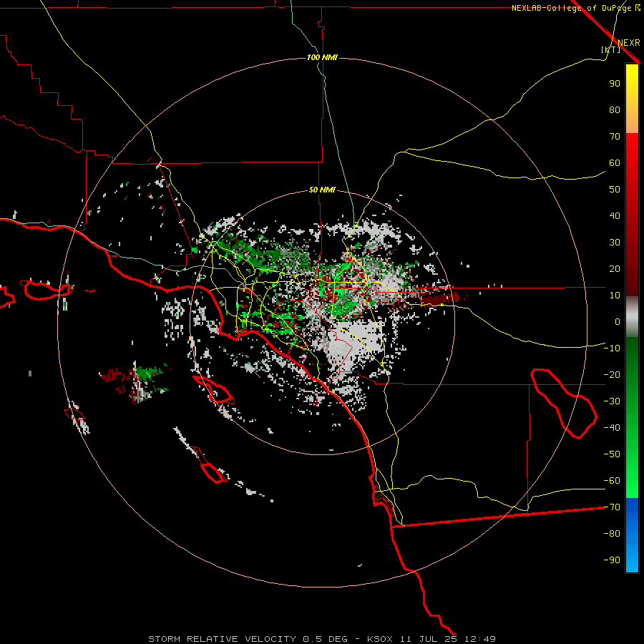Click the "-90" scale value

click(x=612, y=560)
